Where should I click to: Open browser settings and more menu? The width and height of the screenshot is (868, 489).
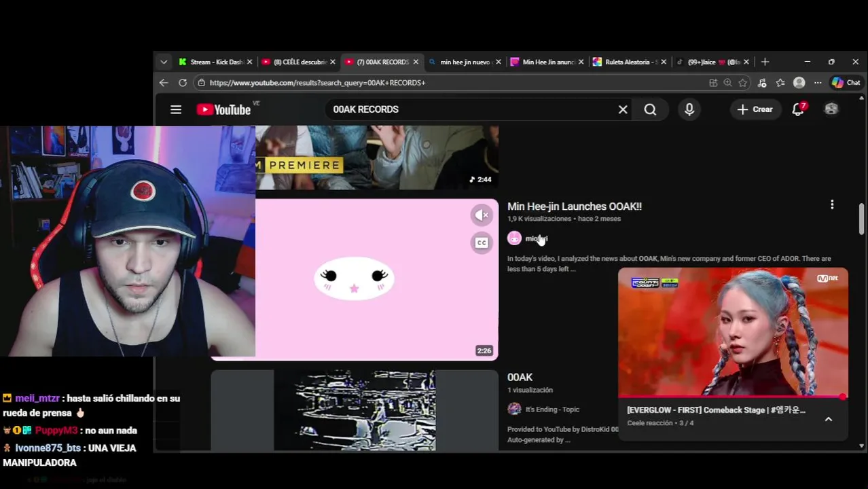tap(818, 82)
